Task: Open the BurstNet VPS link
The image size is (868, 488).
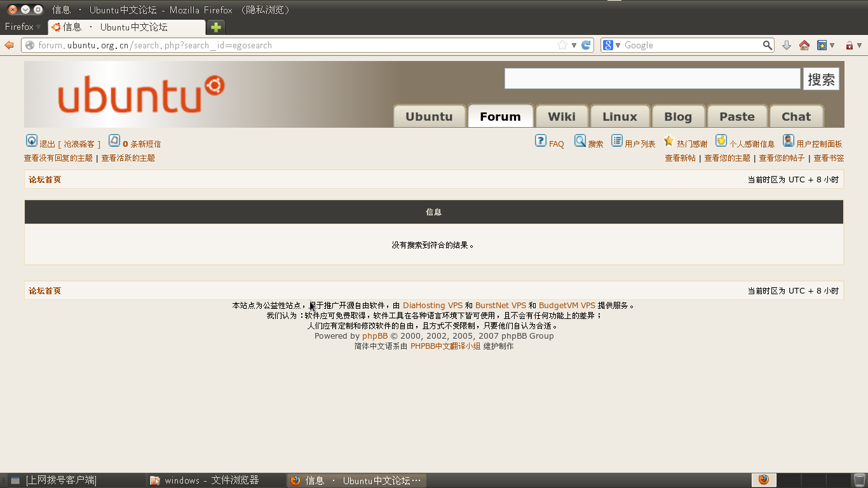Action: coord(501,306)
